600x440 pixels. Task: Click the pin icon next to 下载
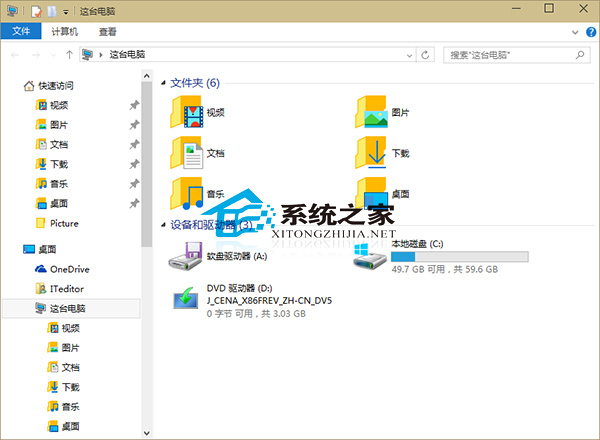[x=134, y=164]
